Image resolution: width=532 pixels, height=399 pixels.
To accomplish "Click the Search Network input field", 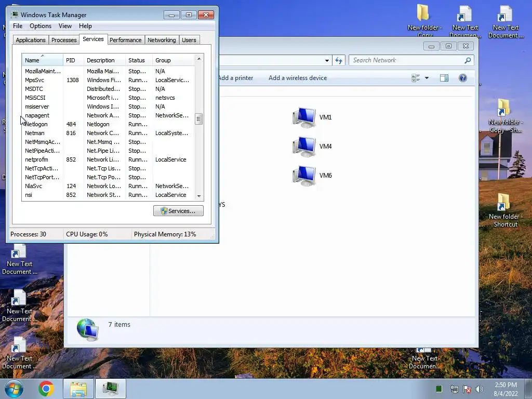I will (x=407, y=60).
